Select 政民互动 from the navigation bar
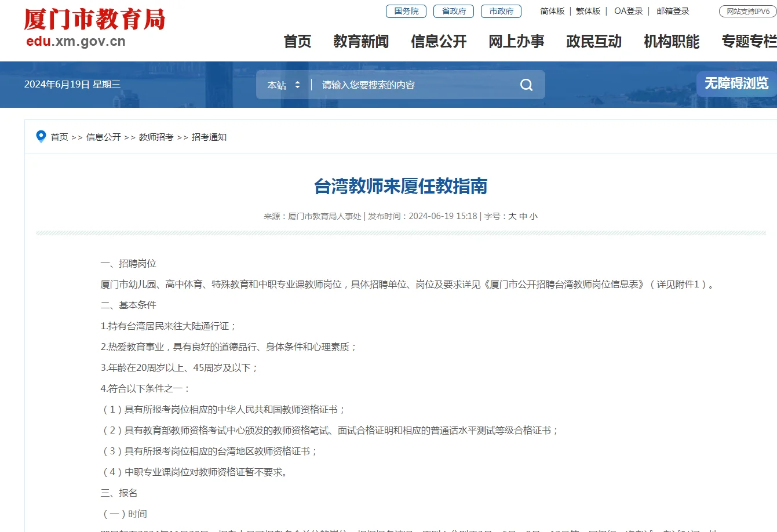Image resolution: width=777 pixels, height=532 pixels. [x=594, y=41]
